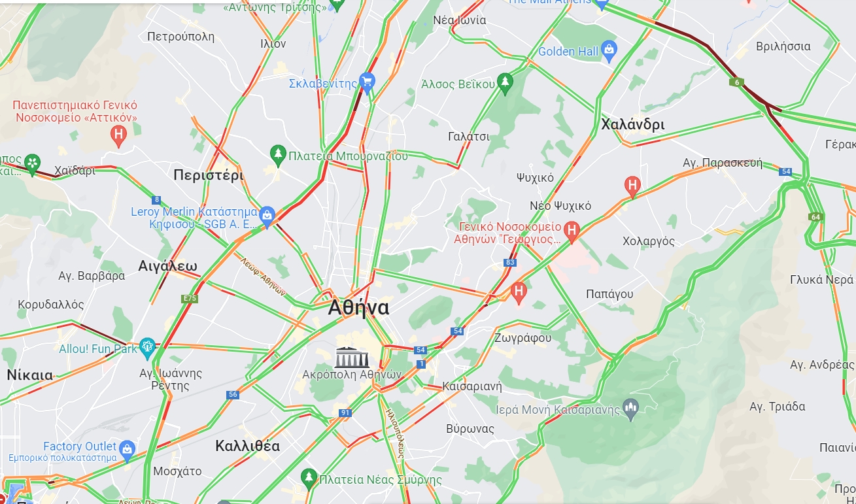Select the Χαλάνδρι district label

632,124
